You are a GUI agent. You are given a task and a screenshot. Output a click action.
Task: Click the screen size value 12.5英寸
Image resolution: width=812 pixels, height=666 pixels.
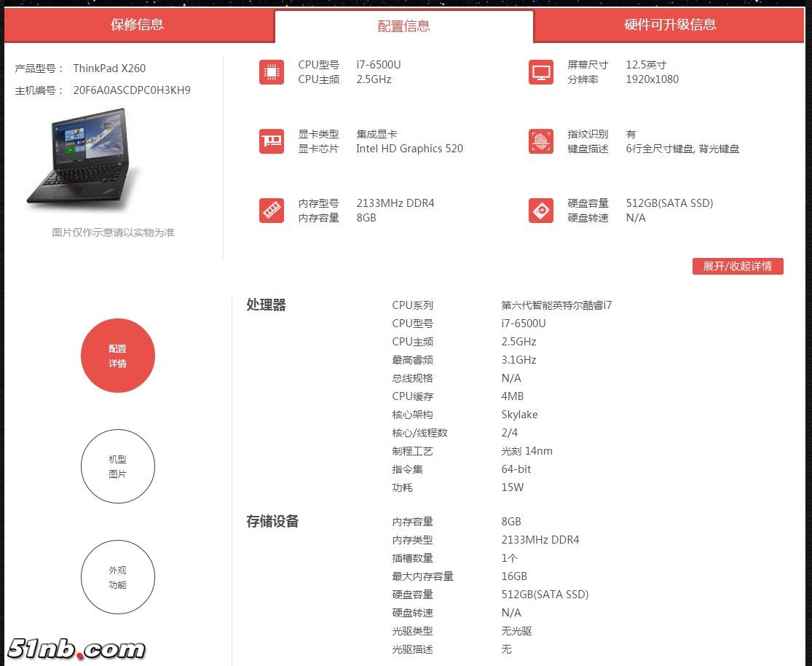pyautogui.click(x=646, y=65)
